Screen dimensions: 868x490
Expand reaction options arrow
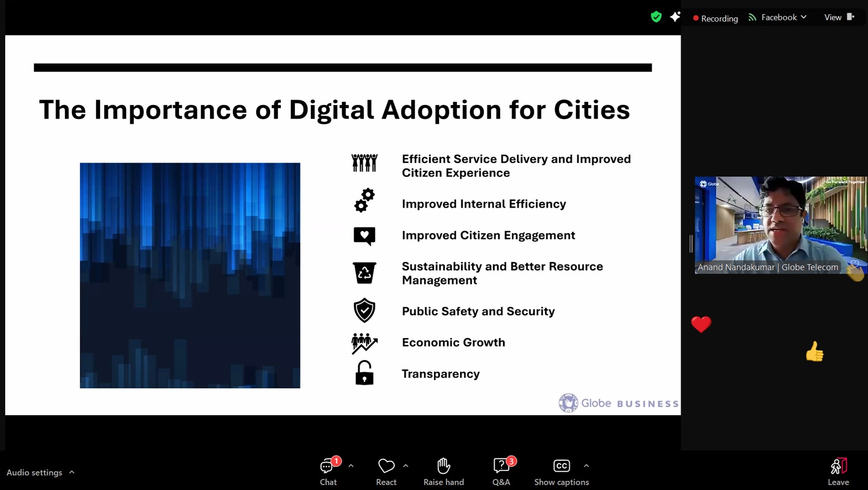[x=406, y=466]
